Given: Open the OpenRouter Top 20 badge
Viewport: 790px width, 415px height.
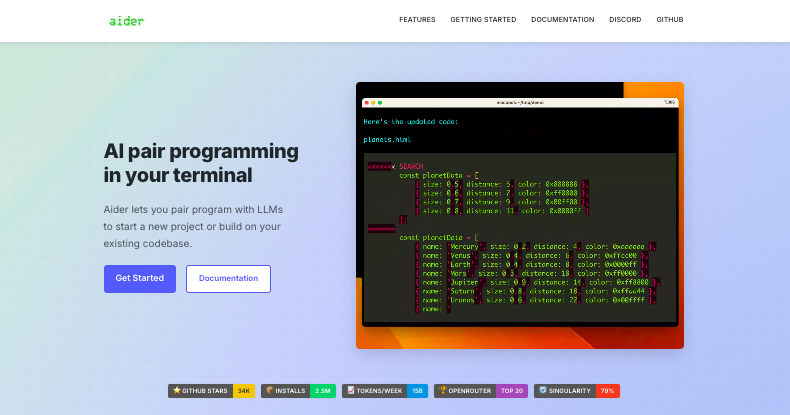Looking at the screenshot, I should pyautogui.click(x=481, y=391).
